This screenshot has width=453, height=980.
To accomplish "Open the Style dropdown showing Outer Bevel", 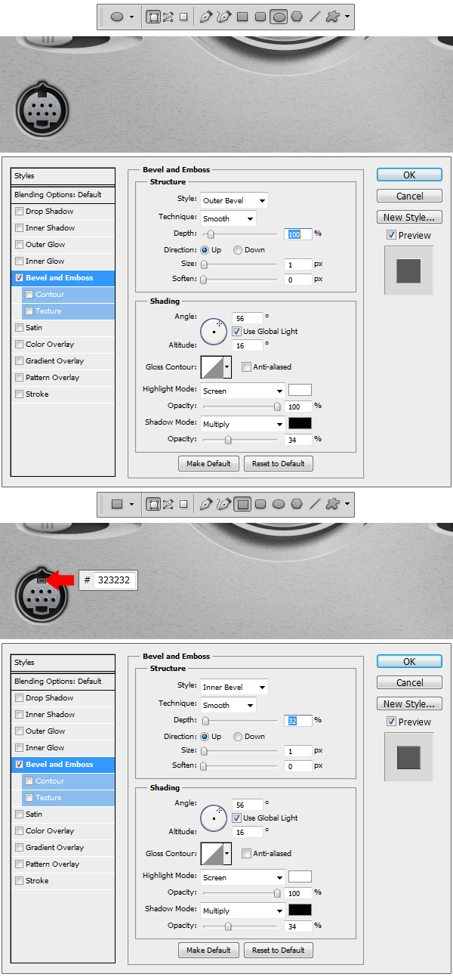I will [234, 201].
